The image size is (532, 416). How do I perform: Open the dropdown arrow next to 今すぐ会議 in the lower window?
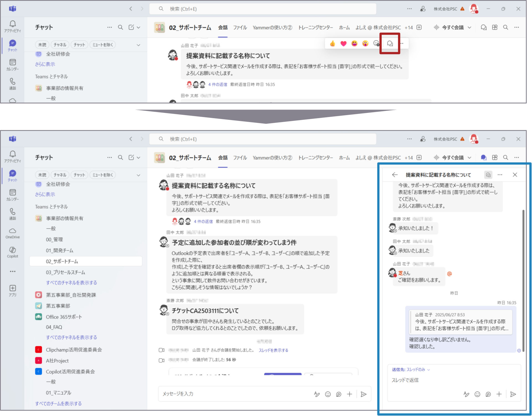469,158
